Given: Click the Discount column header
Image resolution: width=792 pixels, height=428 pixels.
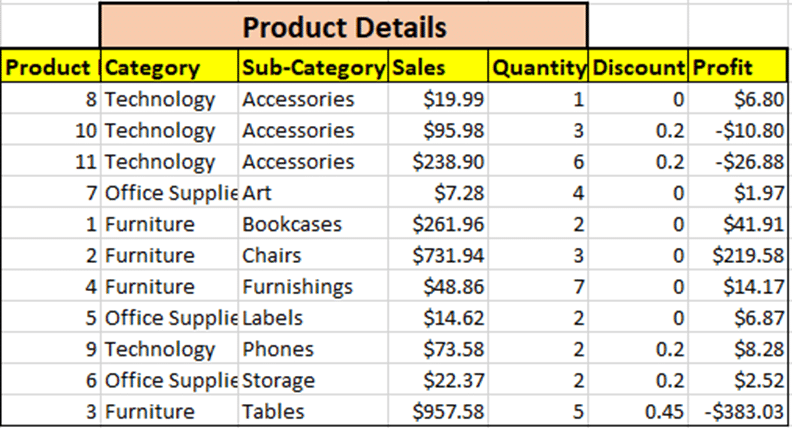Looking at the screenshot, I should tap(638, 66).
